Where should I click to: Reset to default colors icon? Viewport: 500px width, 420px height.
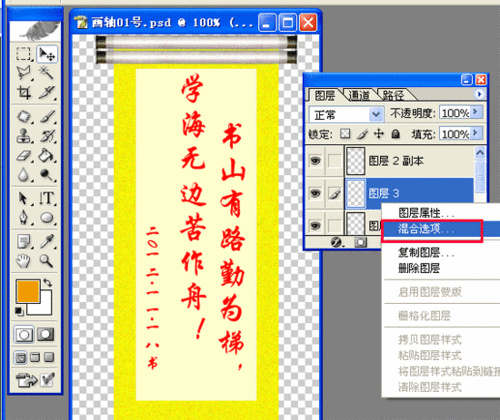click(19, 311)
